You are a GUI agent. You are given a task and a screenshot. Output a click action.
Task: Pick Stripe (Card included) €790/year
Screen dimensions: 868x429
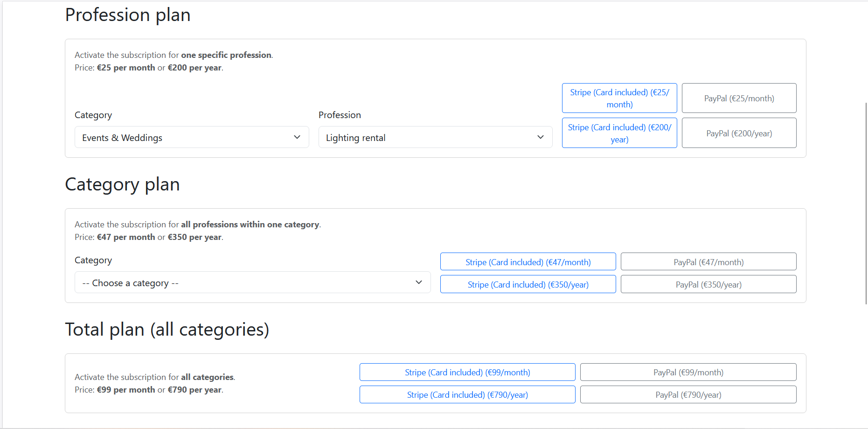467,394
